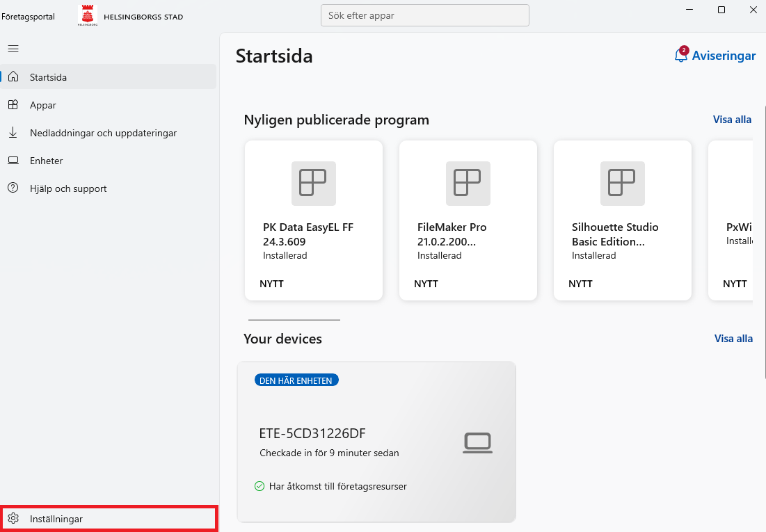Click Visa alla for Your devices

pyautogui.click(x=733, y=338)
